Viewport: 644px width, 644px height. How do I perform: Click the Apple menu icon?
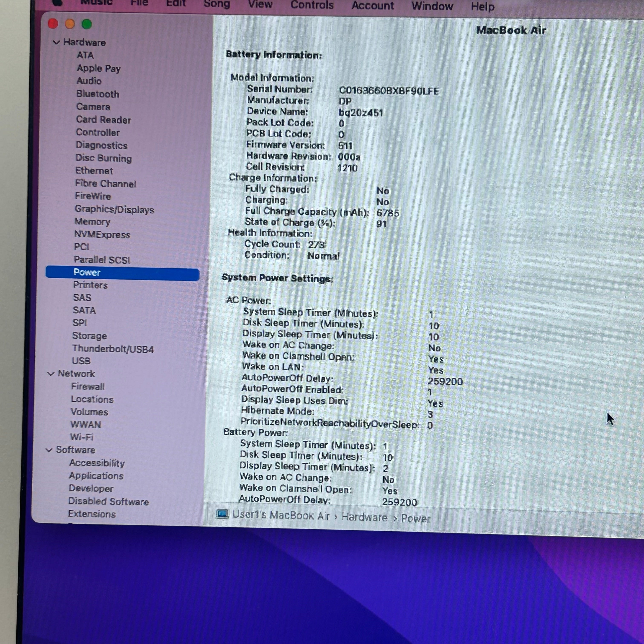(57, 3)
